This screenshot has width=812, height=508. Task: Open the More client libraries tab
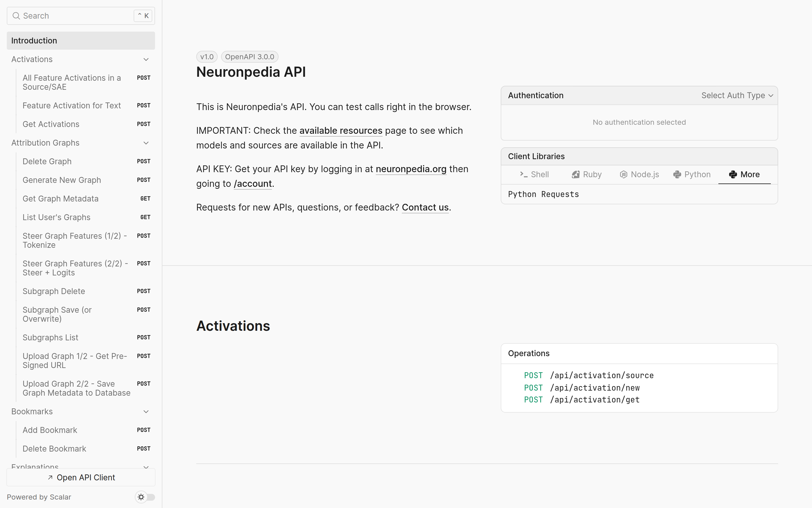[x=744, y=174]
